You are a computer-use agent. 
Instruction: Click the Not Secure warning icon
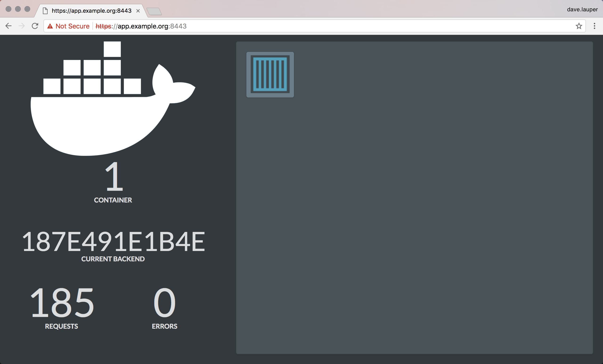(x=50, y=26)
